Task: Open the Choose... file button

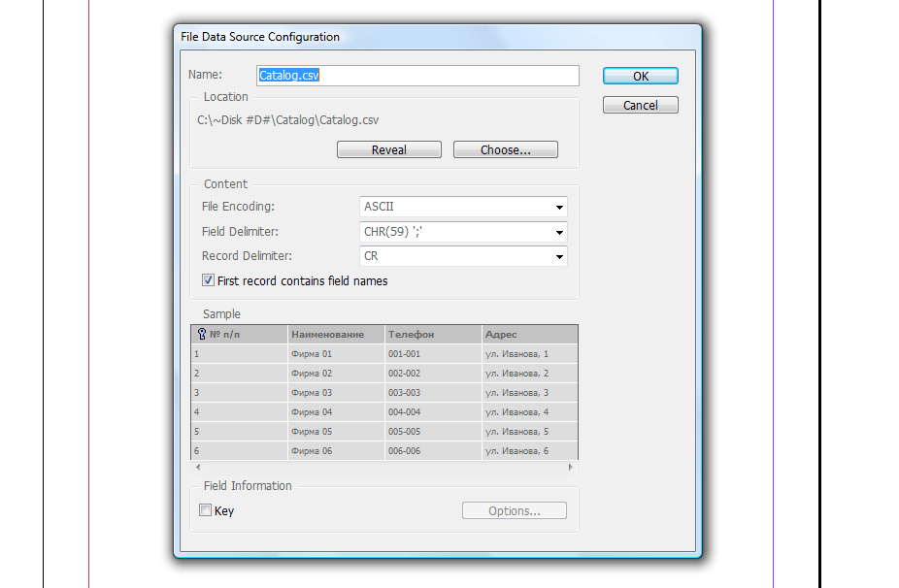Action: click(x=505, y=149)
